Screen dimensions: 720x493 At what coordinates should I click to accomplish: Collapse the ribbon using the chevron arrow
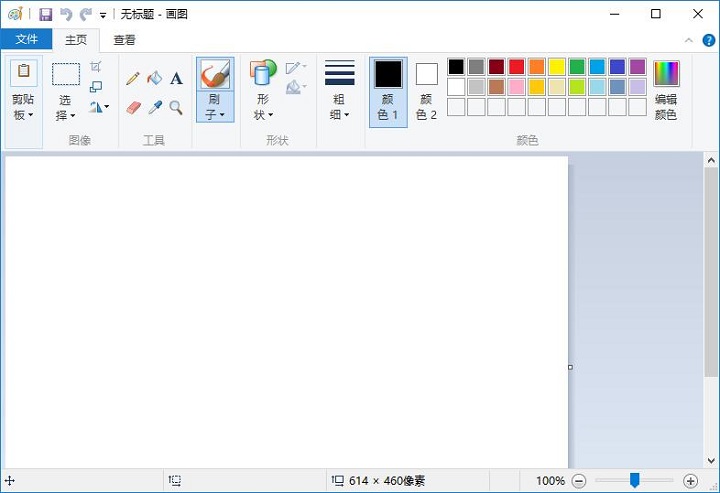[689, 41]
